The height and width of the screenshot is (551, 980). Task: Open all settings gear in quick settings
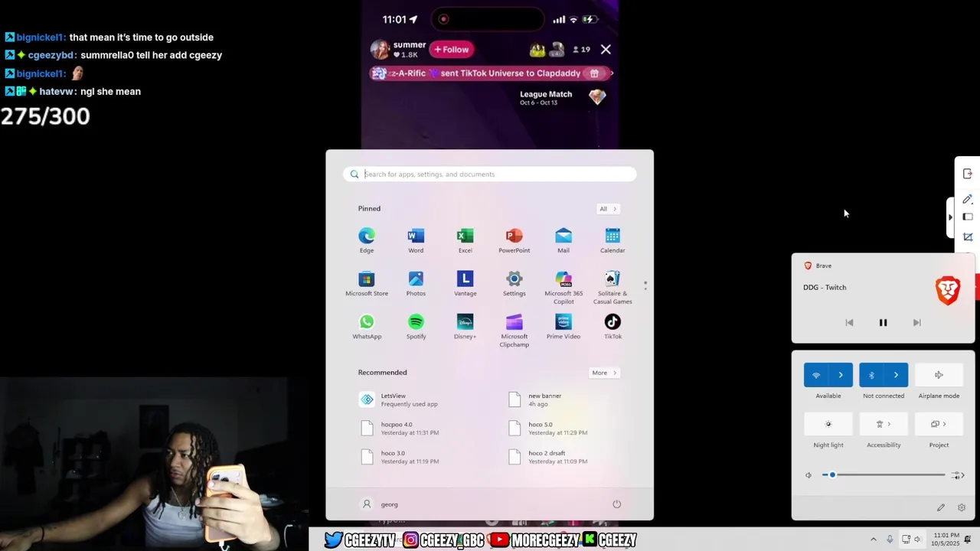pyautogui.click(x=962, y=507)
